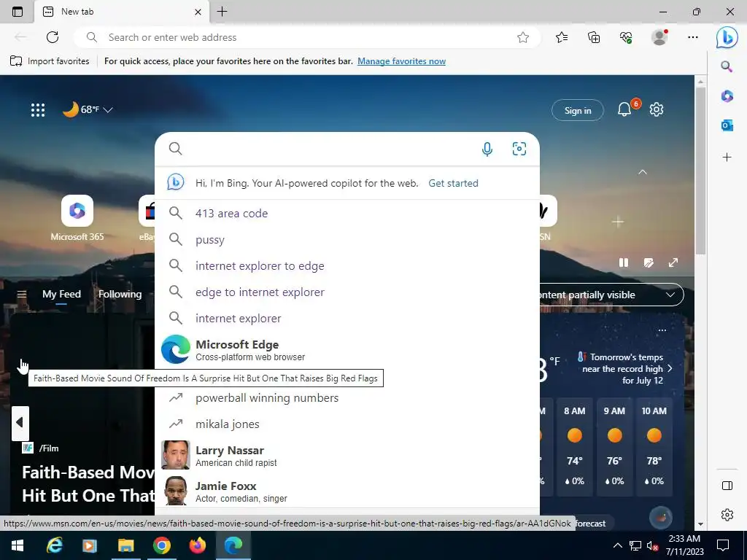Click Get started Bing link

[x=453, y=183]
